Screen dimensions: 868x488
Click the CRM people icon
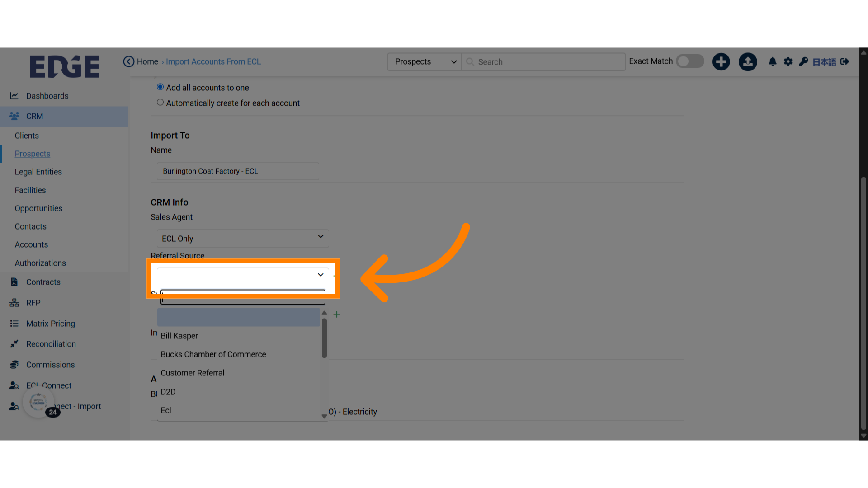pos(14,116)
